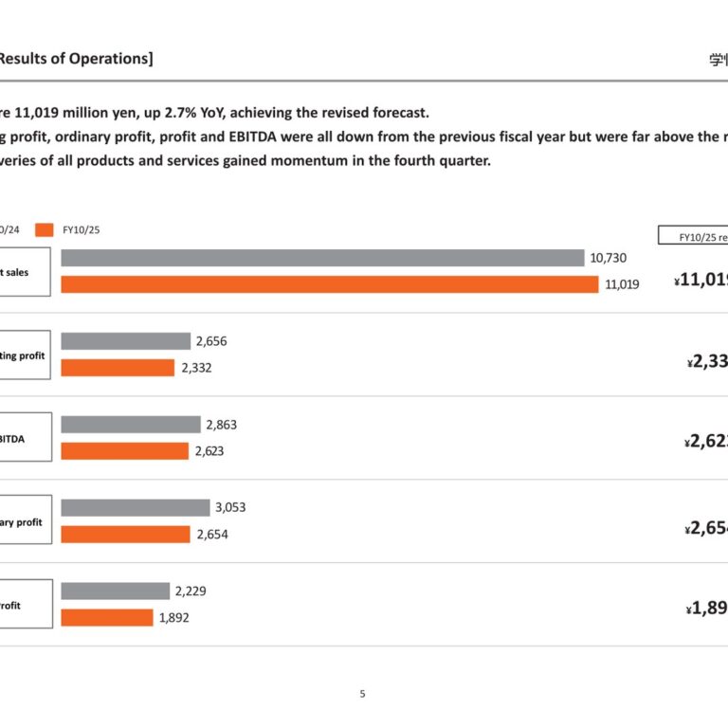This screenshot has height=728, width=728.
Task: Click the value 2,863
Action: point(222,425)
